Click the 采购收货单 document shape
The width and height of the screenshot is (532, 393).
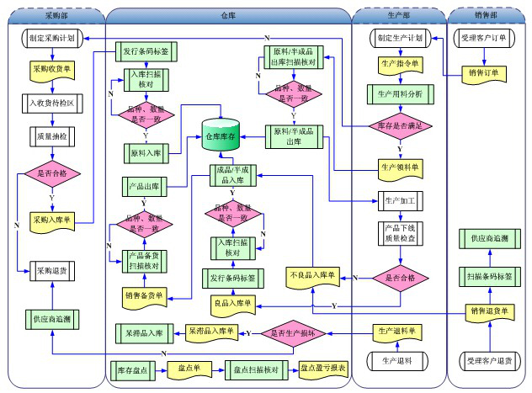[x=54, y=71]
